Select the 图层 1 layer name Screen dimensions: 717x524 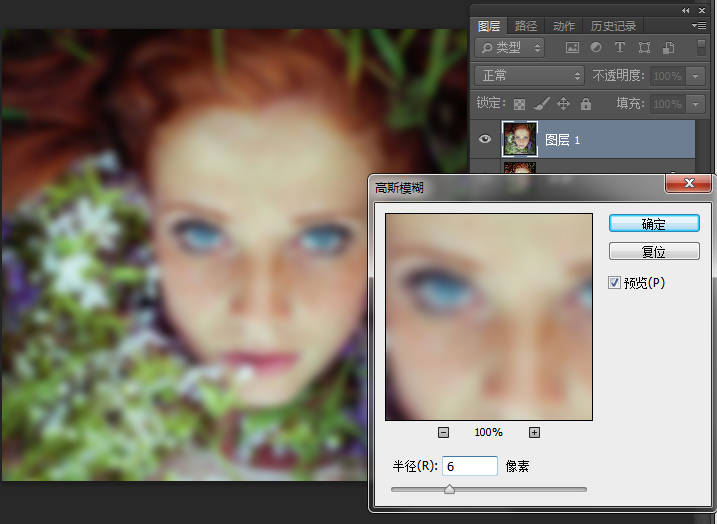(562, 140)
